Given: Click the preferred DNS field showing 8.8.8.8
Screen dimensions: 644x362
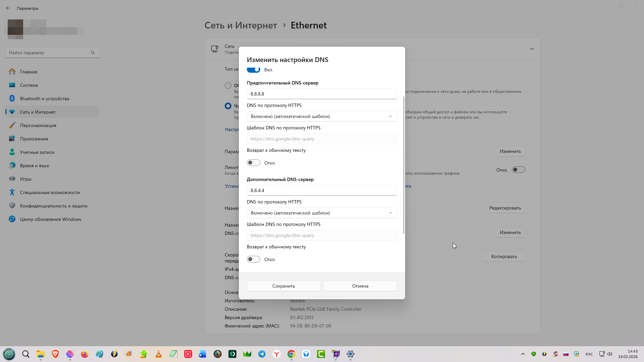Looking at the screenshot, I should (x=322, y=94).
